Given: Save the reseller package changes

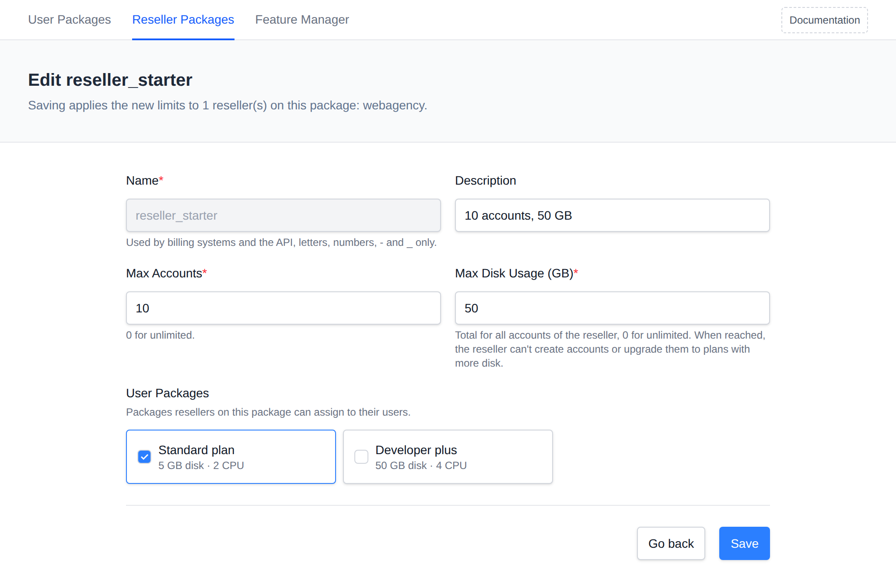Looking at the screenshot, I should click(x=744, y=543).
